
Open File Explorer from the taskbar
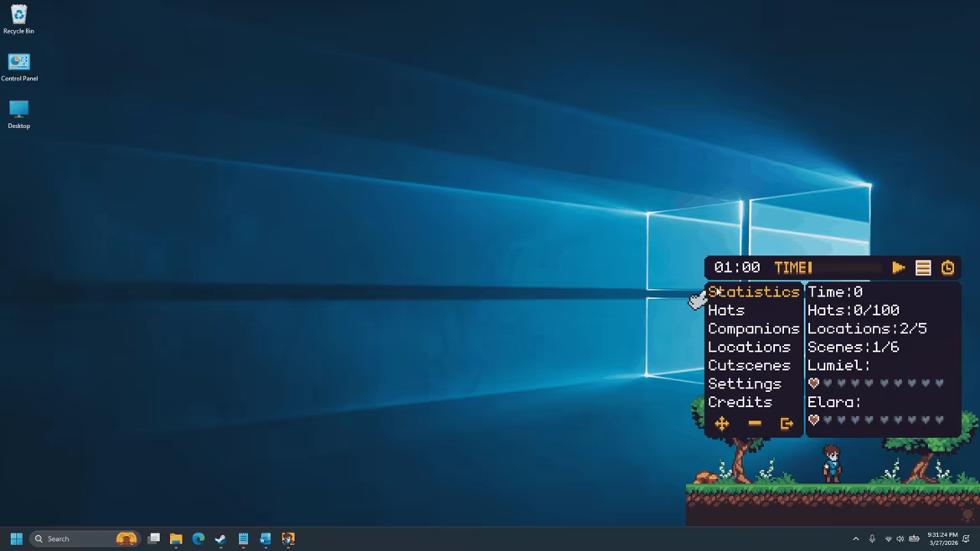(x=176, y=538)
